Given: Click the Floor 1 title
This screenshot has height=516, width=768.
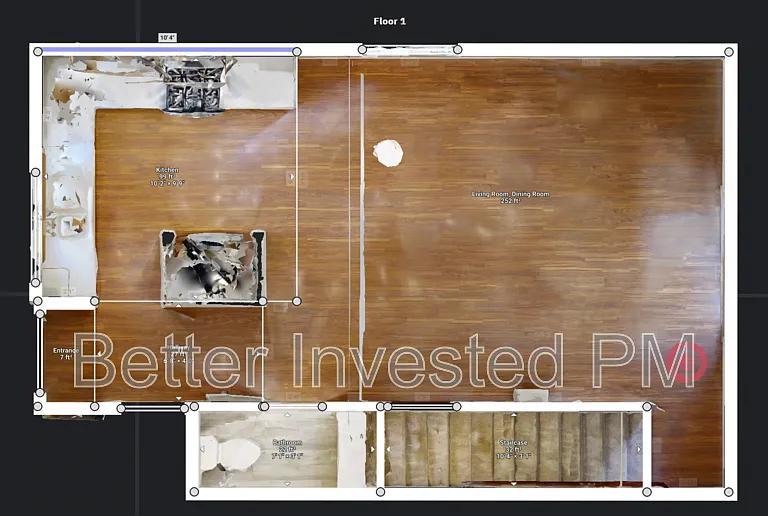Looking at the screenshot, I should (389, 21).
